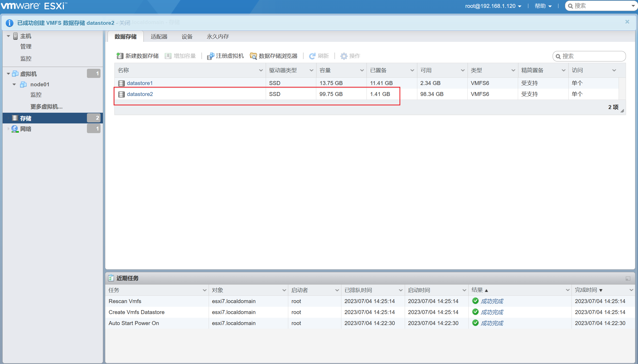638x364 pixels.
Task: Click the Register VM (注册虚拟机) icon
Action: coord(210,56)
